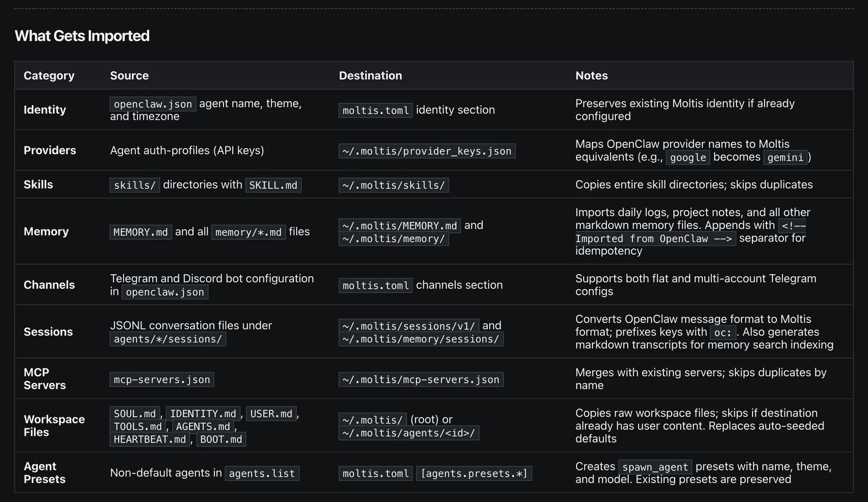Click ~/.moltis/agents/<id>/ code

click(409, 433)
